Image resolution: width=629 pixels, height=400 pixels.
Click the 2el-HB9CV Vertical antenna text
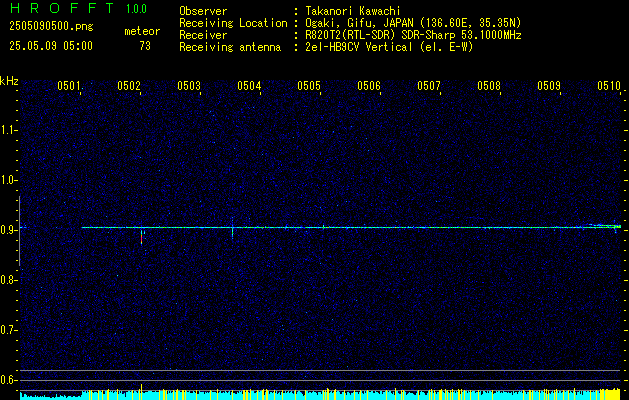click(389, 47)
